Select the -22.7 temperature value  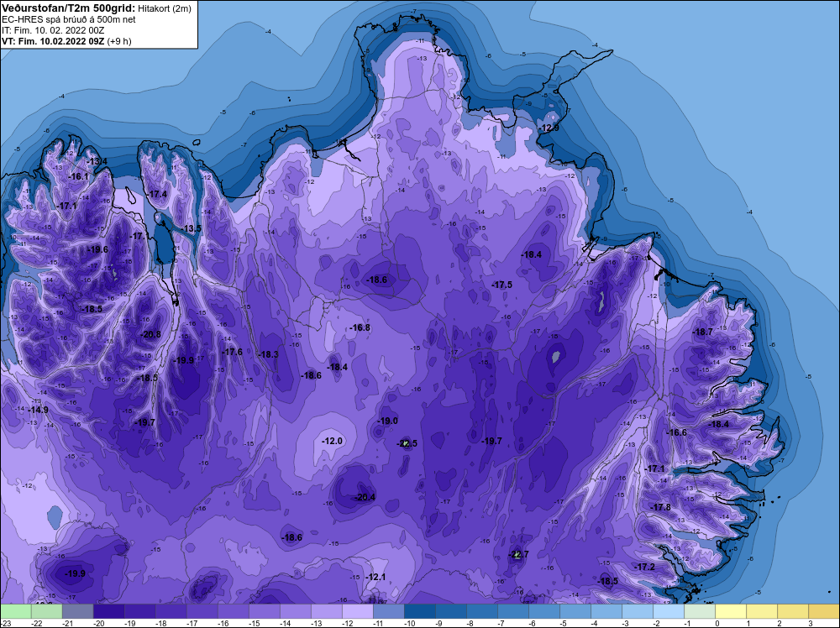coord(518,554)
